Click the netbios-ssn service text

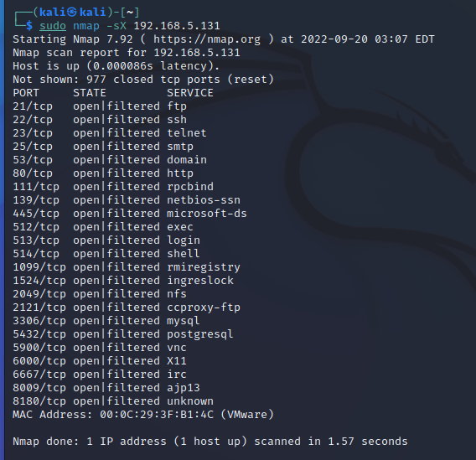204,200
